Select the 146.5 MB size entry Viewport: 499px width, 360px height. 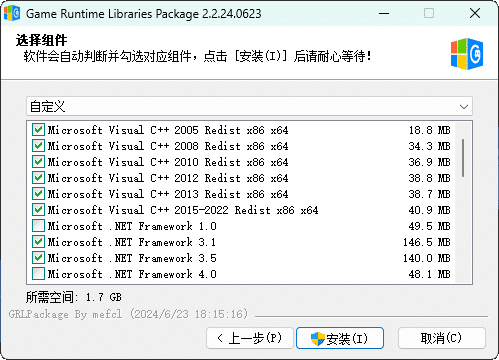click(427, 242)
